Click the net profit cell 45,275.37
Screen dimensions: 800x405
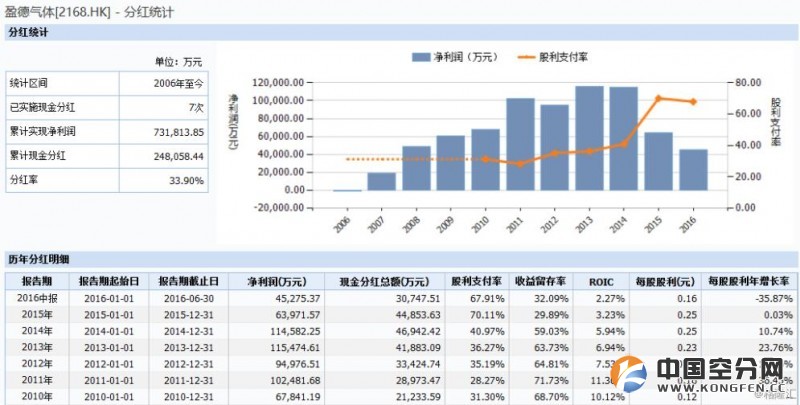(x=296, y=298)
